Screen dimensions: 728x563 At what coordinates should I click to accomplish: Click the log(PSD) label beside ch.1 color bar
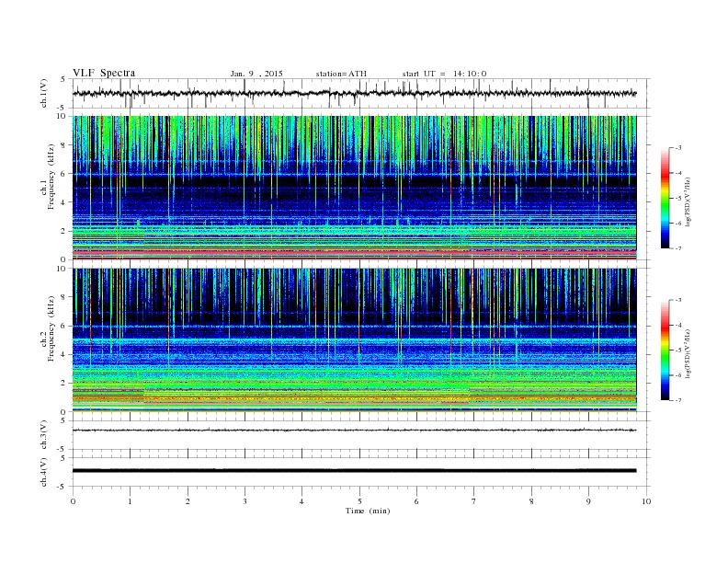688,202
